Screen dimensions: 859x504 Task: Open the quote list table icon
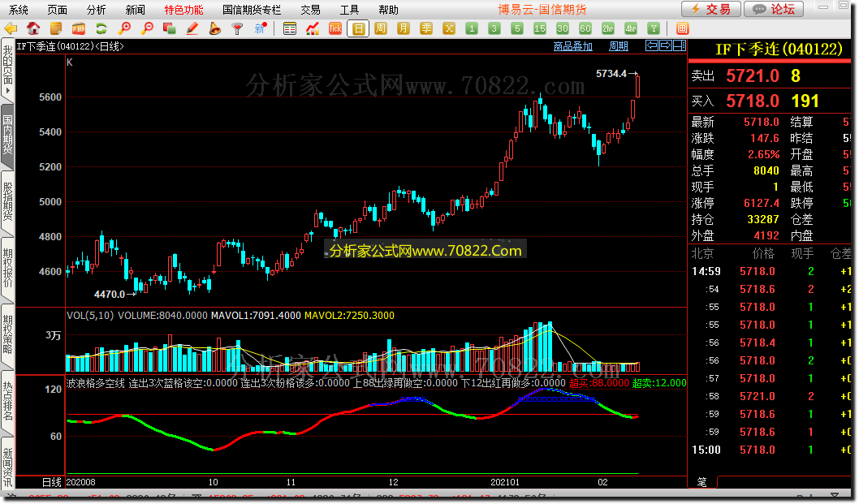click(290, 28)
